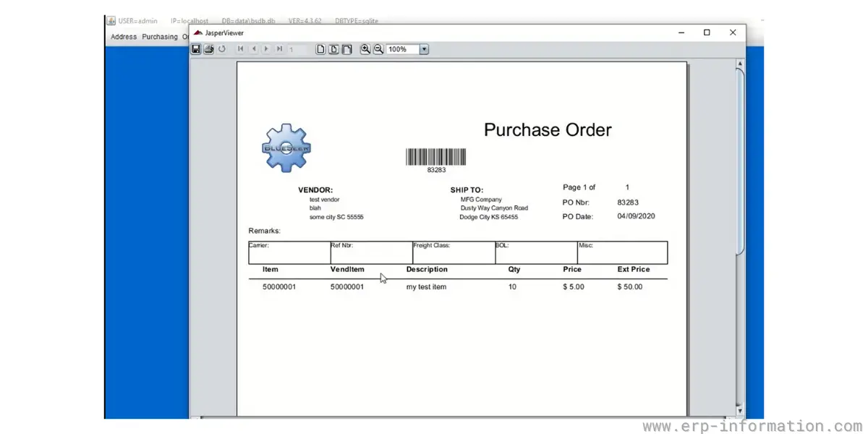Click the background app window icon
Viewport: 868px width, 434px height.
pyautogui.click(x=111, y=20)
